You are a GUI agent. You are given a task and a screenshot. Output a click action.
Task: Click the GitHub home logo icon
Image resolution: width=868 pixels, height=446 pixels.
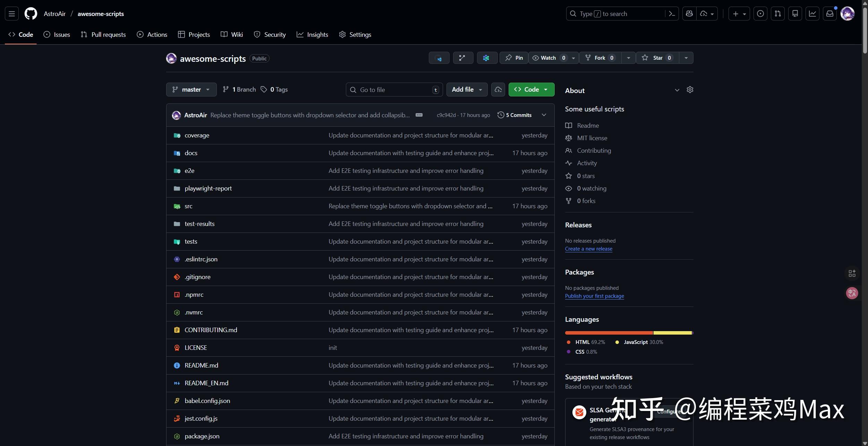tap(31, 14)
